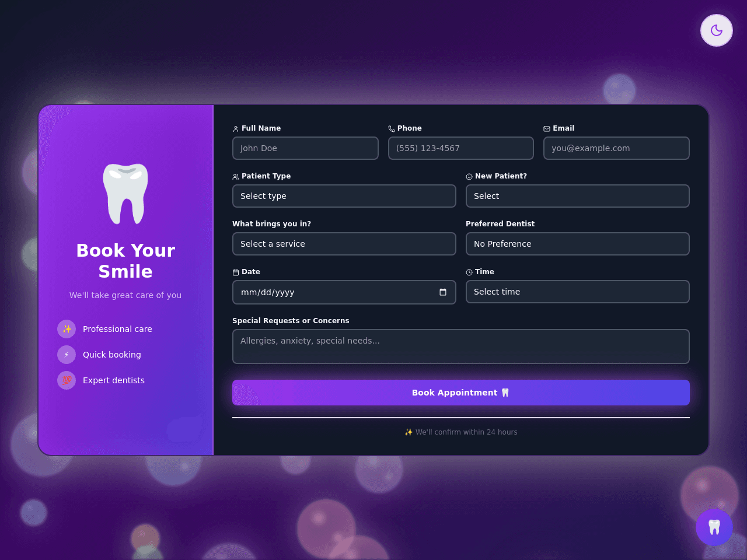Click the lightning Quick booking icon
The height and width of the screenshot is (560, 747).
pos(67,355)
